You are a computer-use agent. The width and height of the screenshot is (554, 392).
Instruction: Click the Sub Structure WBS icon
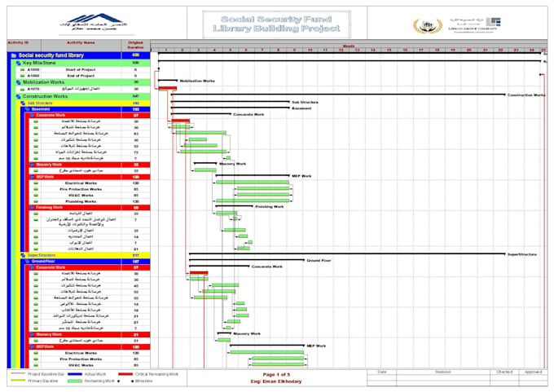click(x=23, y=104)
